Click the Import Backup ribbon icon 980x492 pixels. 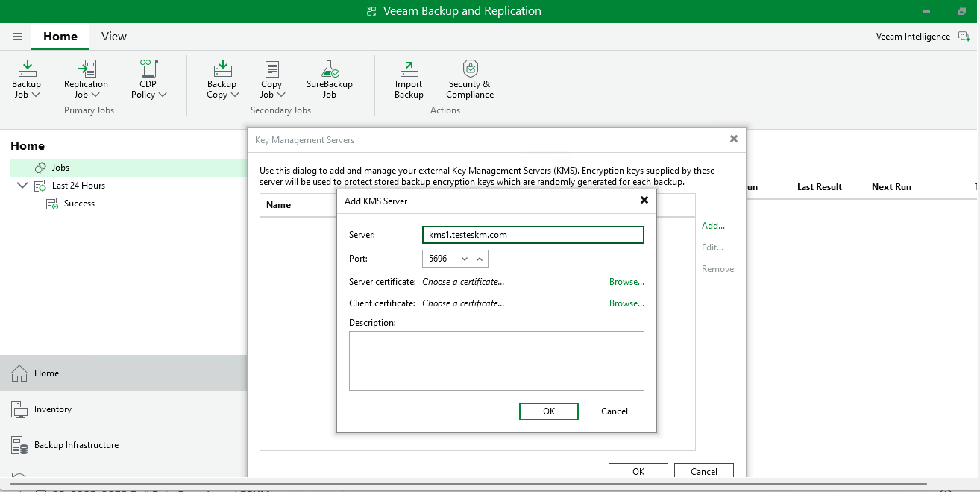pyautogui.click(x=409, y=69)
